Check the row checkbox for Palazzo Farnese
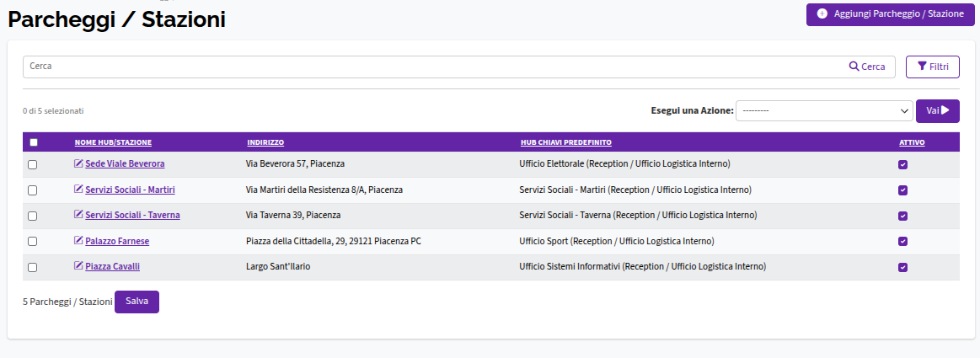This screenshot has height=358, width=980. 33,241
